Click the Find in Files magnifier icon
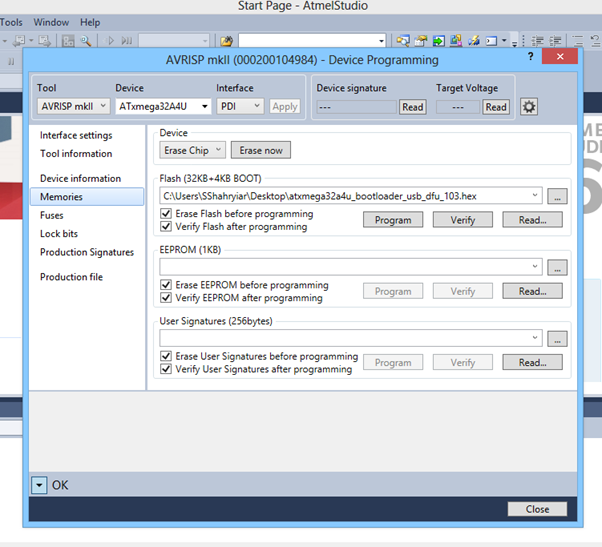 click(86, 41)
